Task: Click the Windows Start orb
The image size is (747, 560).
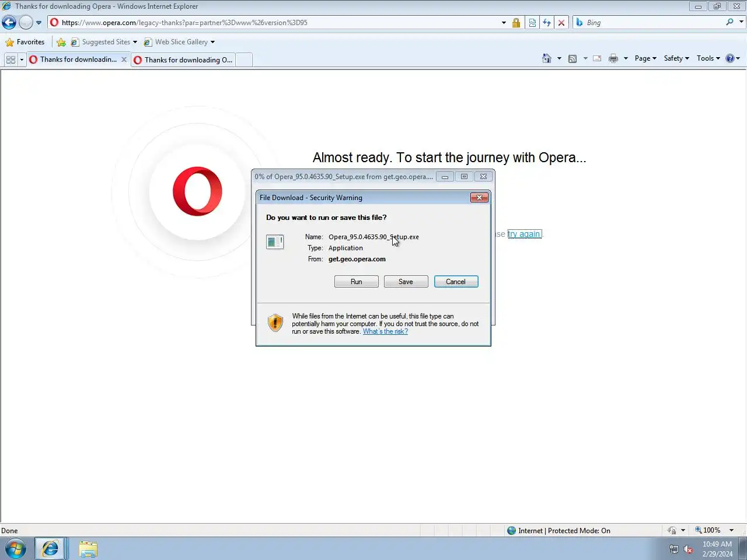Action: 16,549
